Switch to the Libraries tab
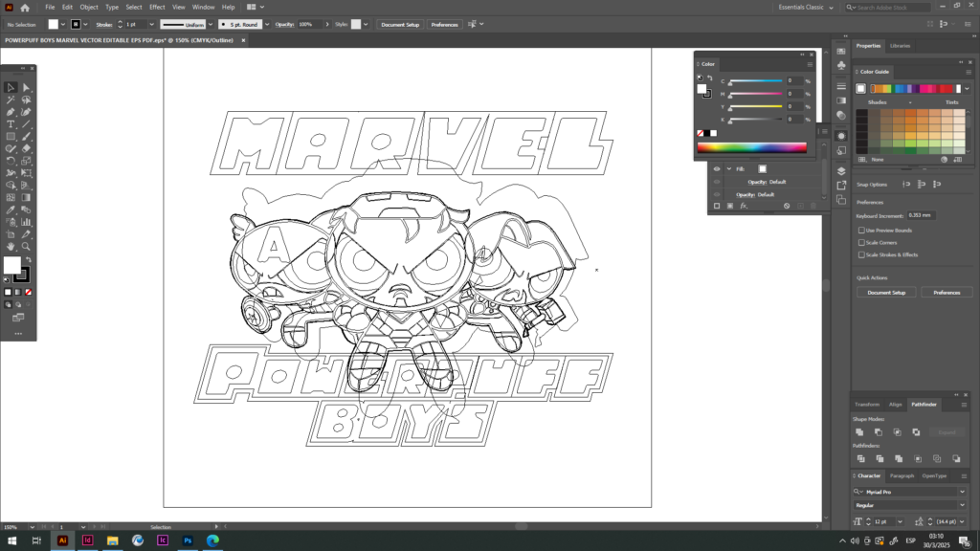Screen dimensions: 980x551 coord(900,46)
